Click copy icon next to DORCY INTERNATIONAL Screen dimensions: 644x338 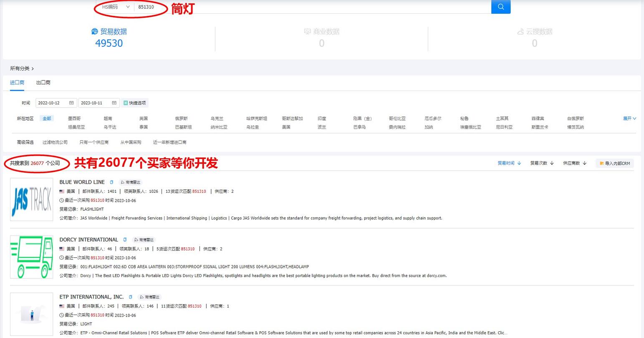125,240
